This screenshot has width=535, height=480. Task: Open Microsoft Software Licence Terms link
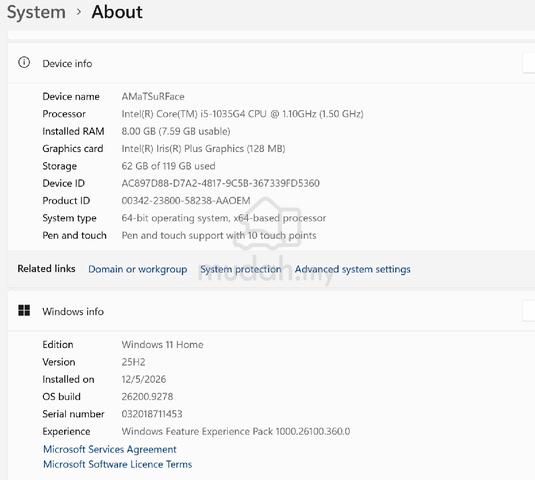[x=118, y=464]
